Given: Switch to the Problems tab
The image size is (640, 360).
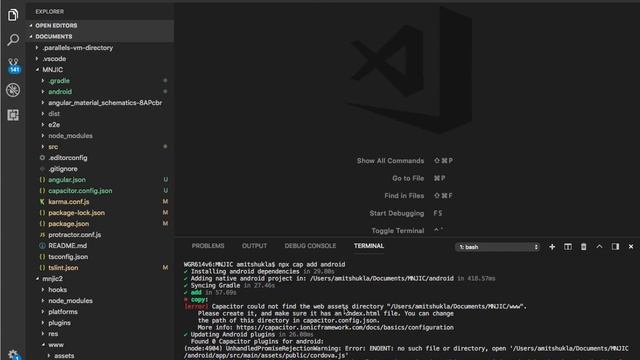Looking at the screenshot, I should (208, 246).
